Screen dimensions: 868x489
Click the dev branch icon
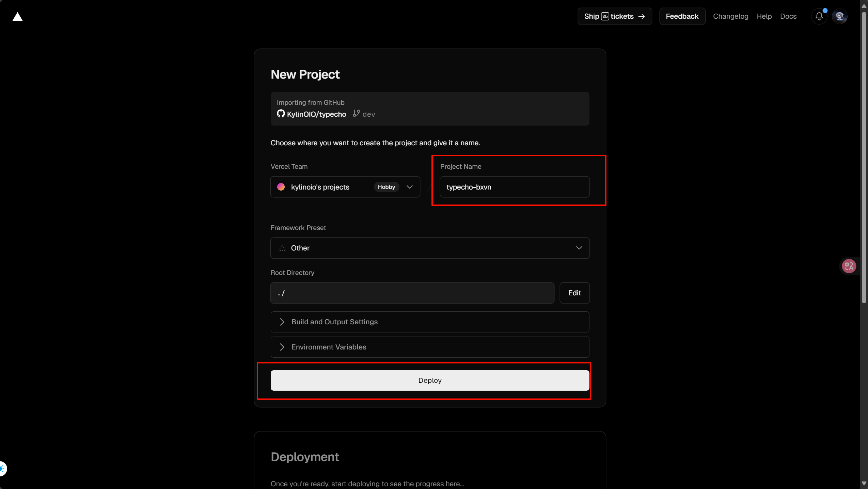coord(356,113)
